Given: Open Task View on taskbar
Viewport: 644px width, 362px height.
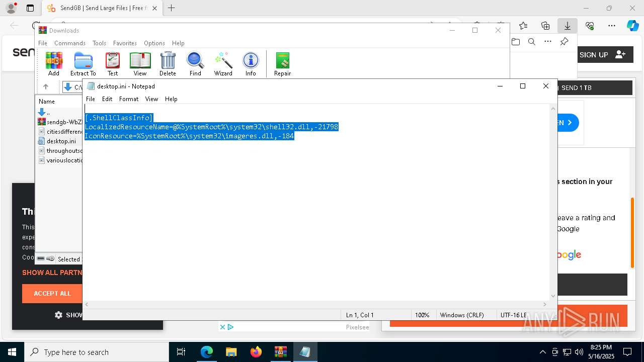Looking at the screenshot, I should pyautogui.click(x=181, y=352).
